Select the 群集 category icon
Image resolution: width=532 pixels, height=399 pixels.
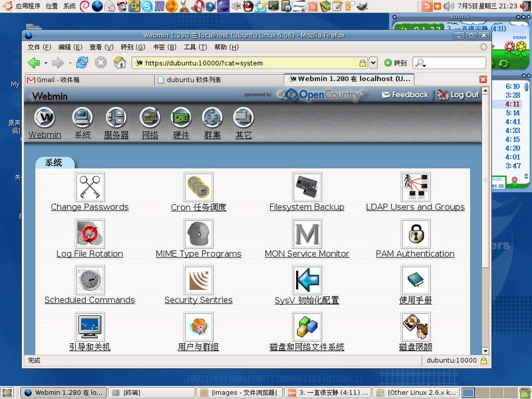coord(212,118)
